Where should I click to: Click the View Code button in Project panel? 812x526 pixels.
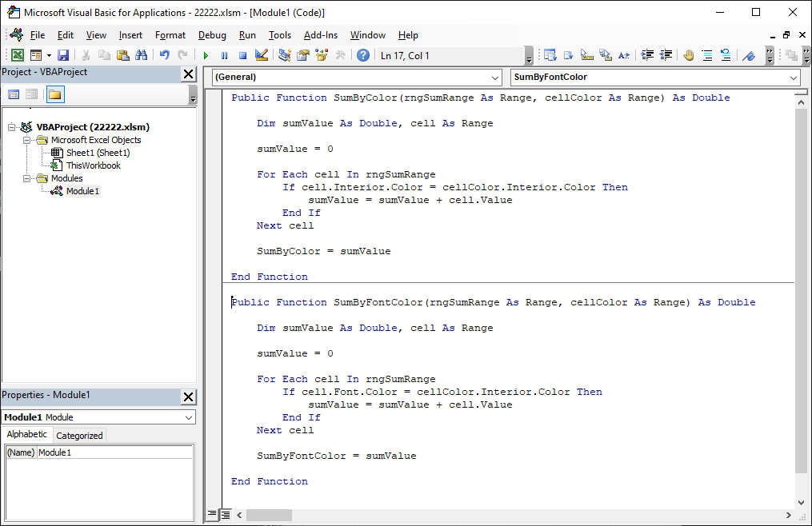14,94
